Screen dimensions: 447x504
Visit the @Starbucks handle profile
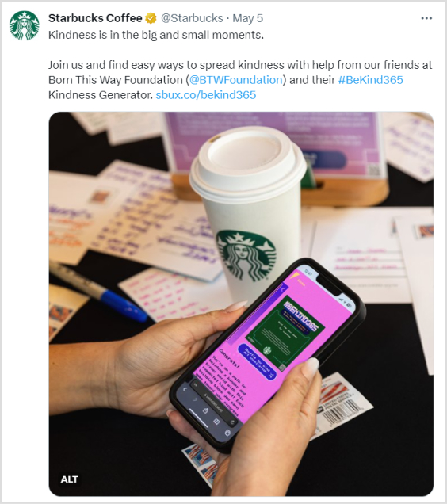(x=192, y=18)
